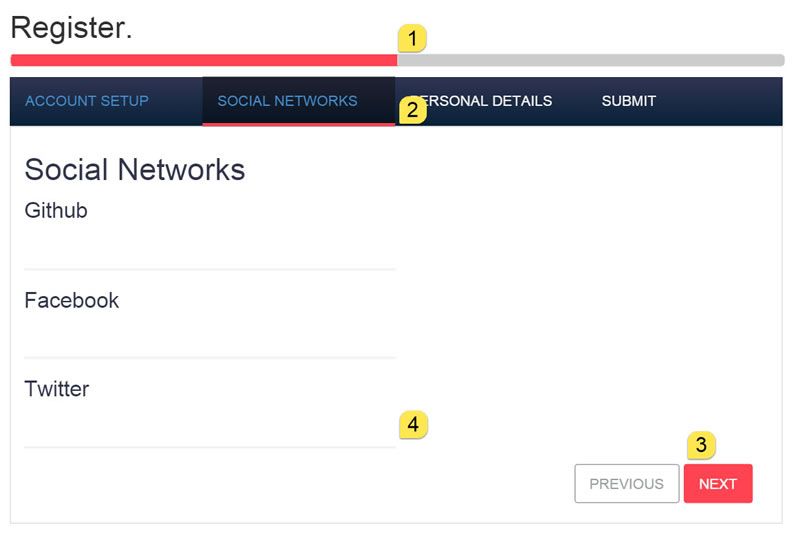800x540 pixels.
Task: Click the Facebook field label
Action: [72, 300]
